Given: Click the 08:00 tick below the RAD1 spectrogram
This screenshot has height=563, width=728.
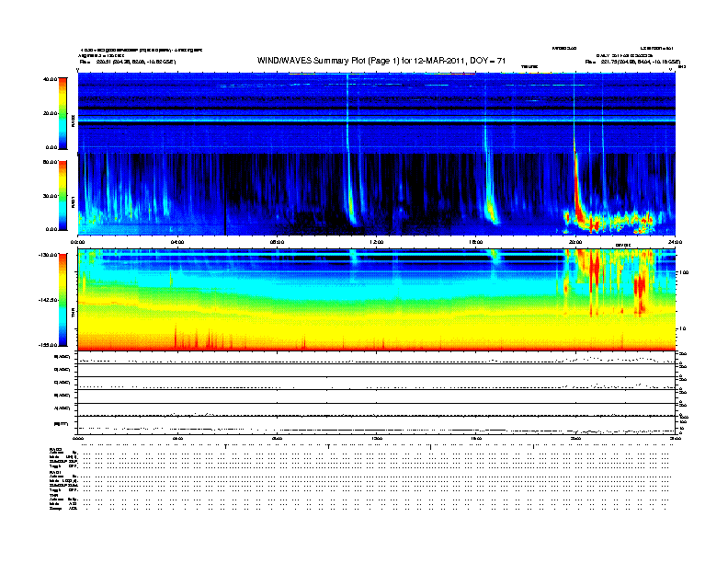Looking at the screenshot, I should pyautogui.click(x=277, y=242).
